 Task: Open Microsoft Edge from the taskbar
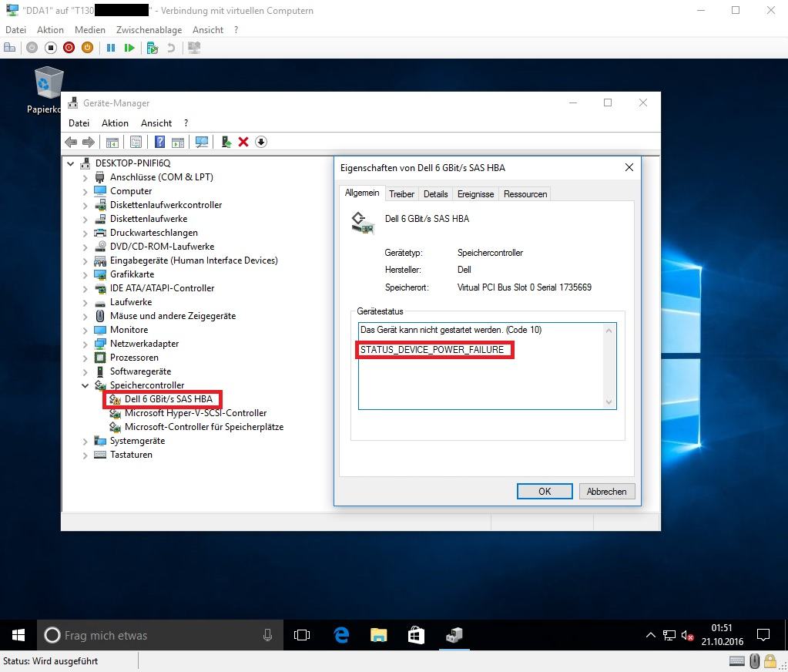[342, 635]
